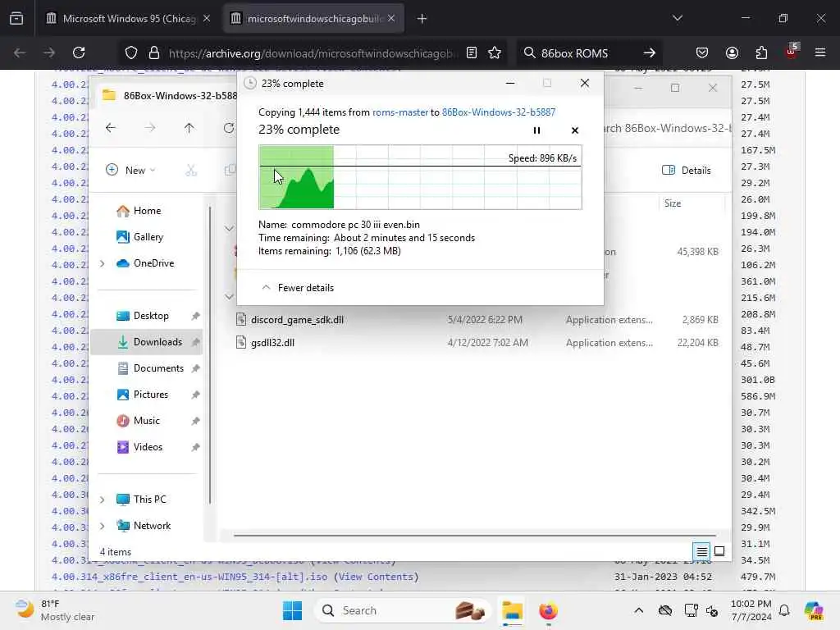
Task: Pause the file copy operation
Action: click(536, 130)
